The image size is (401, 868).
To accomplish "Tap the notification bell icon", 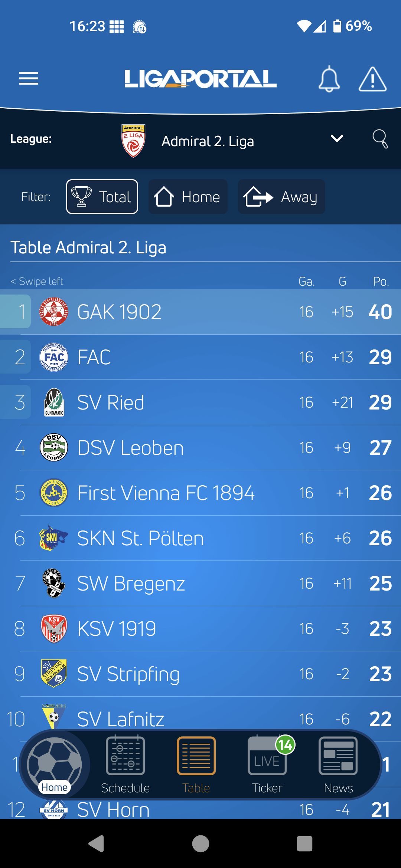I will [329, 79].
